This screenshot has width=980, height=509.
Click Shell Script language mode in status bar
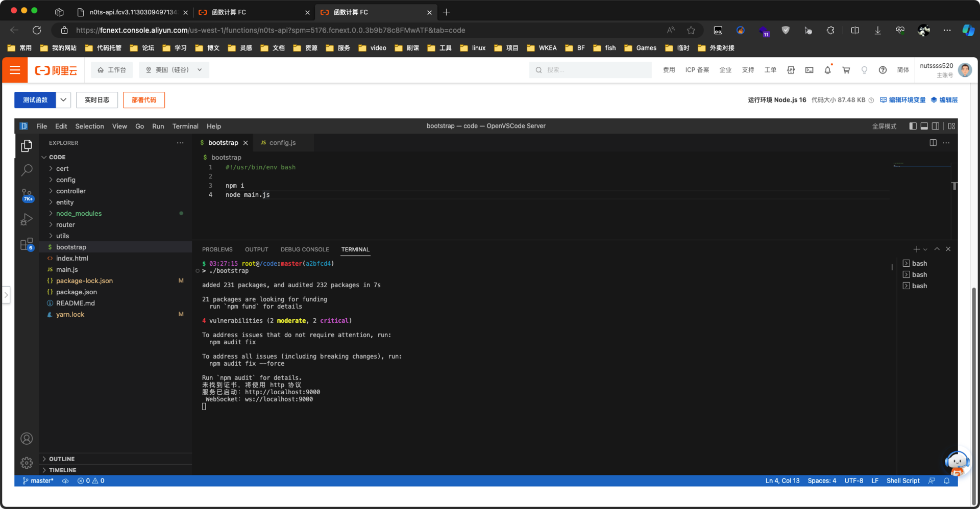[x=903, y=481]
